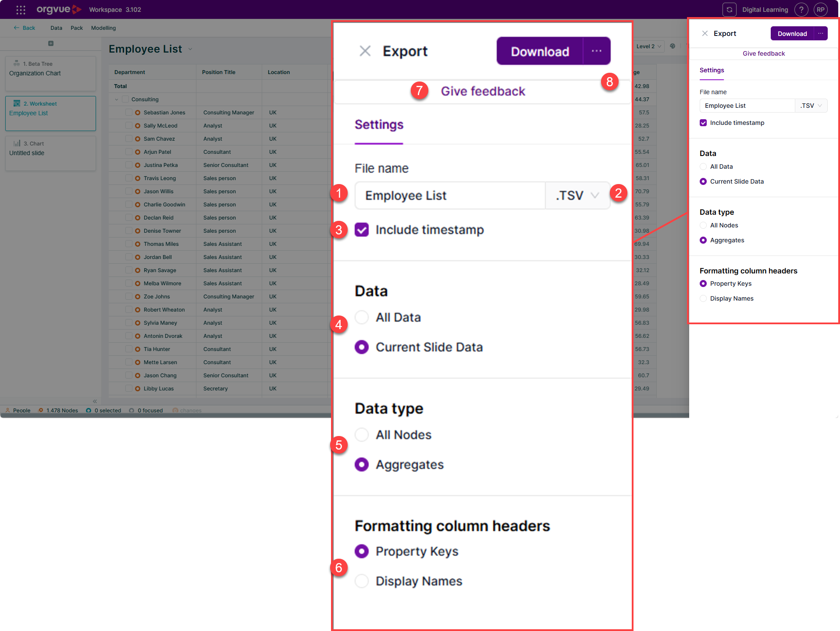This screenshot has width=840, height=631.
Task: Open the RP user profile avatar
Action: pyautogui.click(x=820, y=10)
